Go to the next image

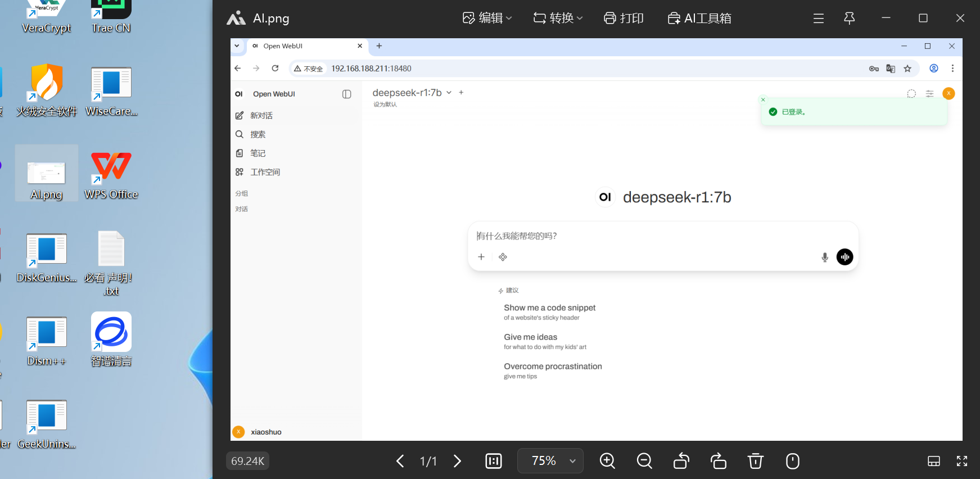pyautogui.click(x=458, y=461)
